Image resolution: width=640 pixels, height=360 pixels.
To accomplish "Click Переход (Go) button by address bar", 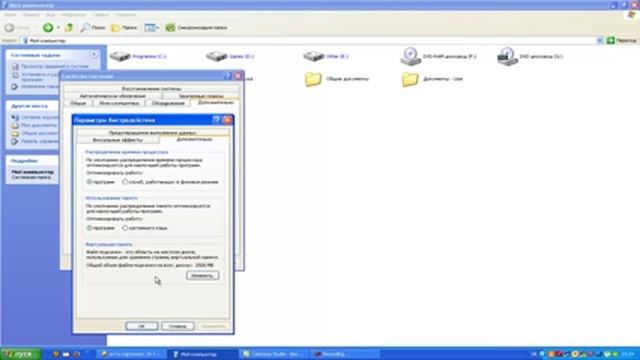I will (x=621, y=40).
